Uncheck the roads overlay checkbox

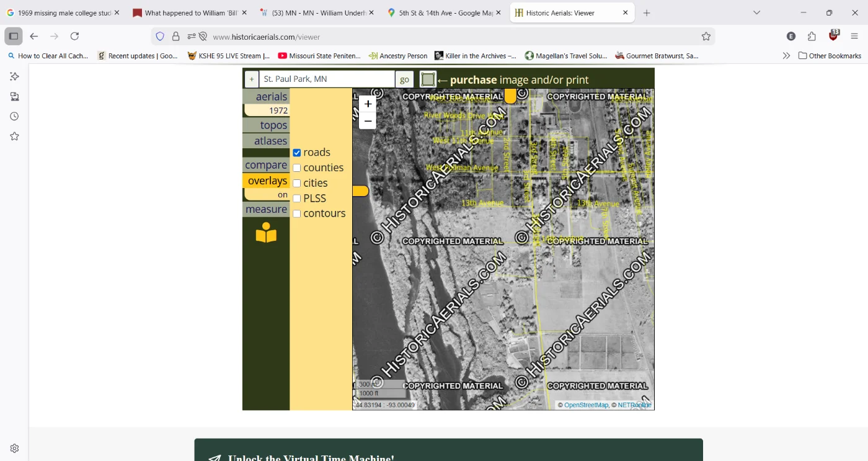(297, 153)
